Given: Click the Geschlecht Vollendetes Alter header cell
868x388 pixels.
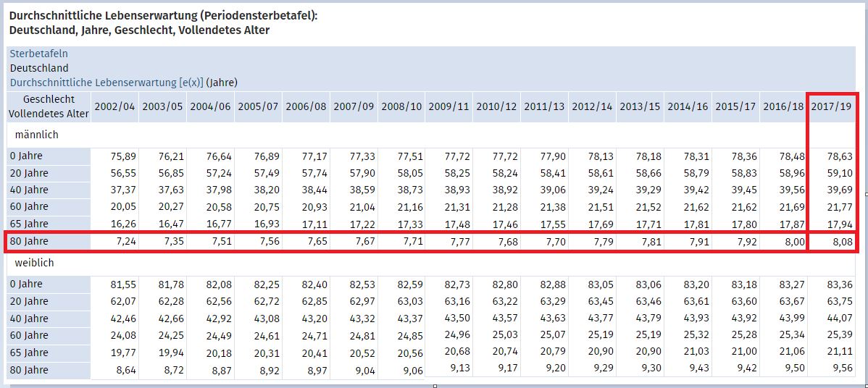Looking at the screenshot, I should click(49, 106).
